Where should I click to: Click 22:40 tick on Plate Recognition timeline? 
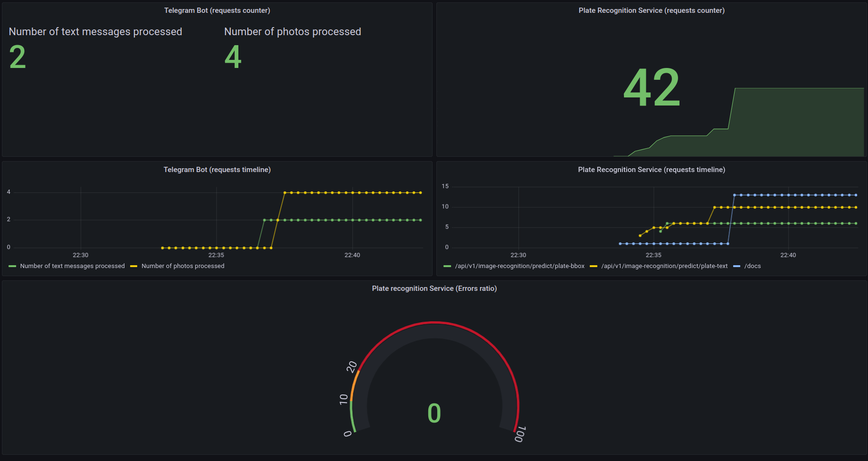coord(788,255)
